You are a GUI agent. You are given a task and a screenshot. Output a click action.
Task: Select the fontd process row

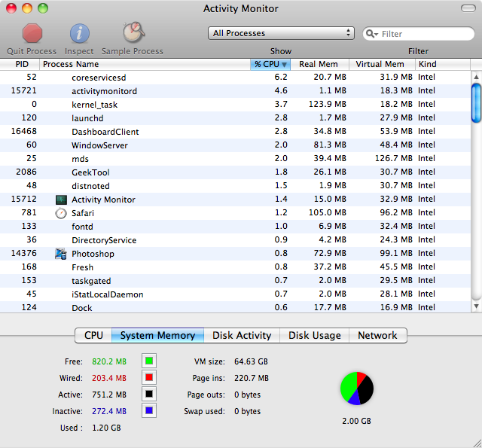[x=235, y=227]
